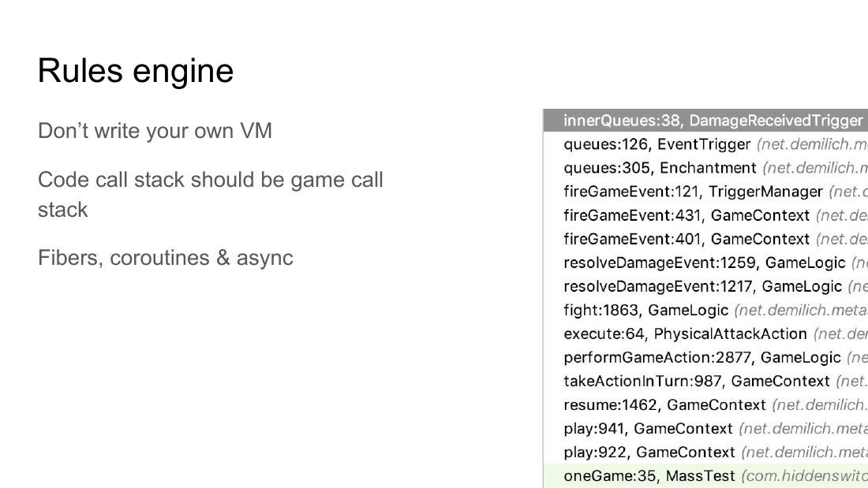This screenshot has height=488, width=868.
Task: Select the resolveDamageEvent:1259 GameLogic frame
Action: click(705, 263)
